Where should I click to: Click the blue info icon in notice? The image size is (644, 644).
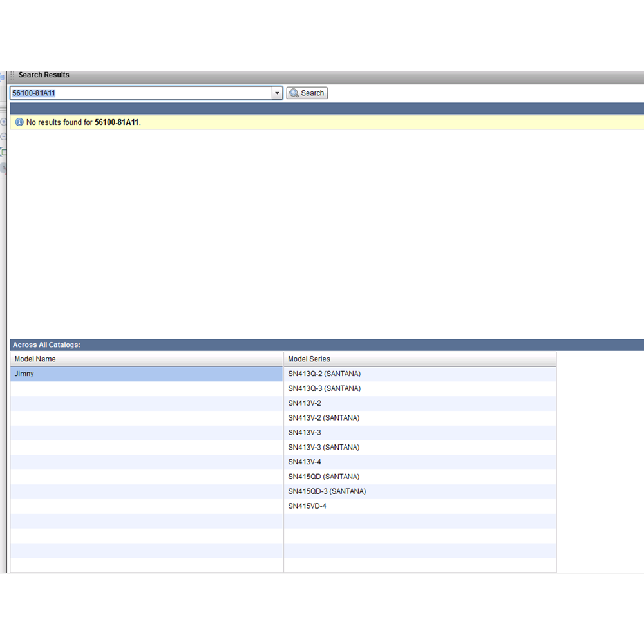19,122
